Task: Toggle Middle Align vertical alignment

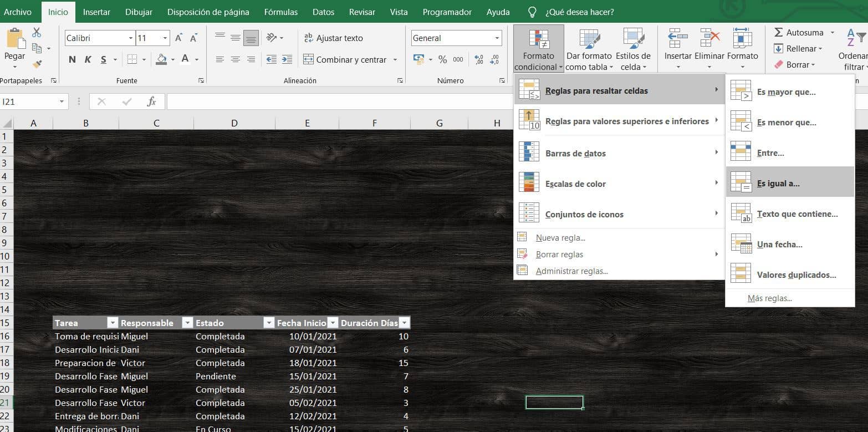Action: [x=236, y=37]
